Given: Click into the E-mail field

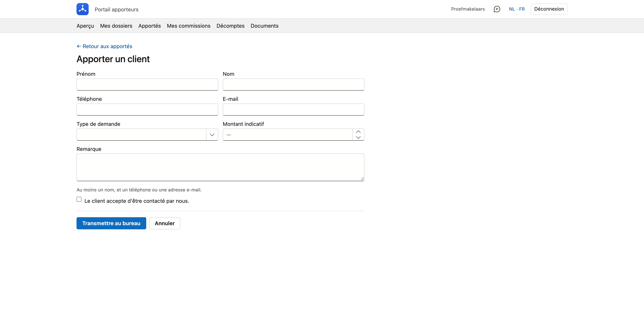Looking at the screenshot, I should coord(294,110).
